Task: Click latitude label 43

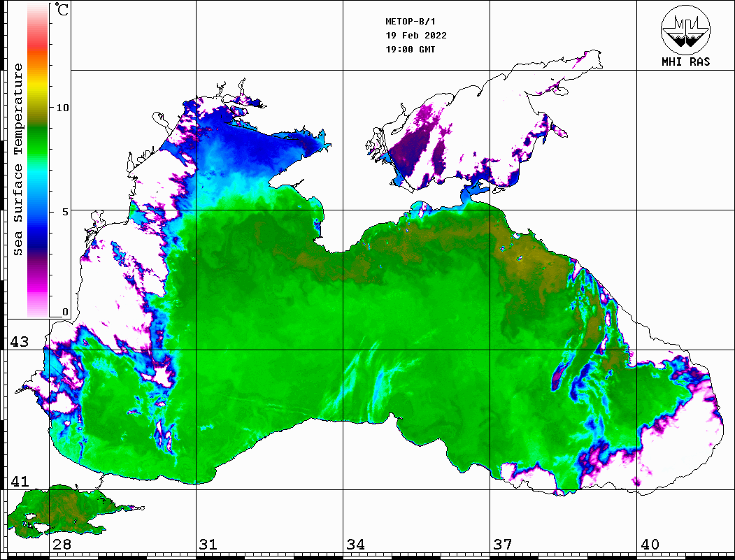Action: [20, 342]
